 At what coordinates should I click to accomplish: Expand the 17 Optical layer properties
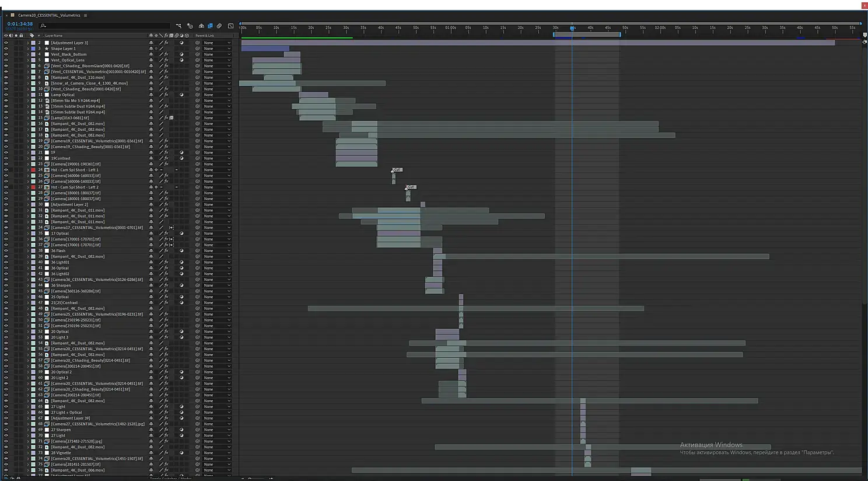pos(27,233)
